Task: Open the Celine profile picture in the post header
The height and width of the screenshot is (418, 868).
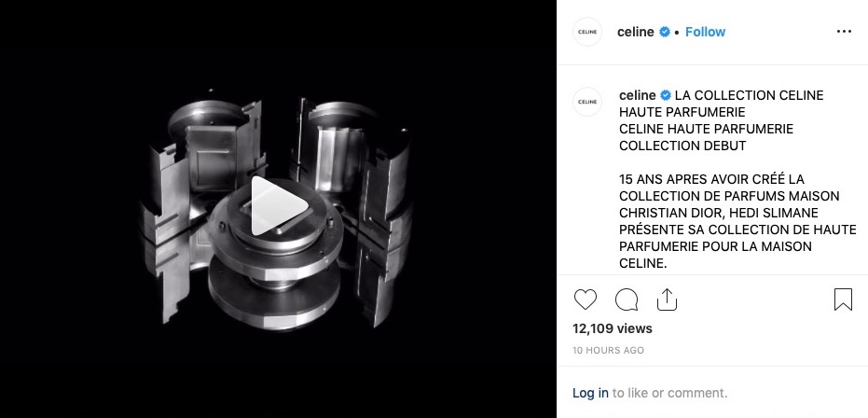Action: (x=587, y=32)
